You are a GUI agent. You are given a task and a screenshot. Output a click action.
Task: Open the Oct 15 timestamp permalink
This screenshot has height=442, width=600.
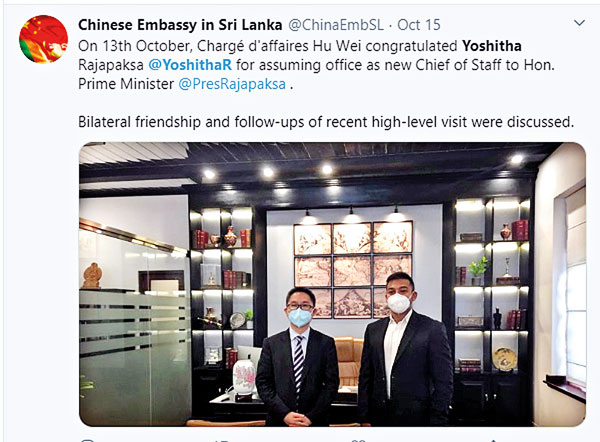coord(419,25)
